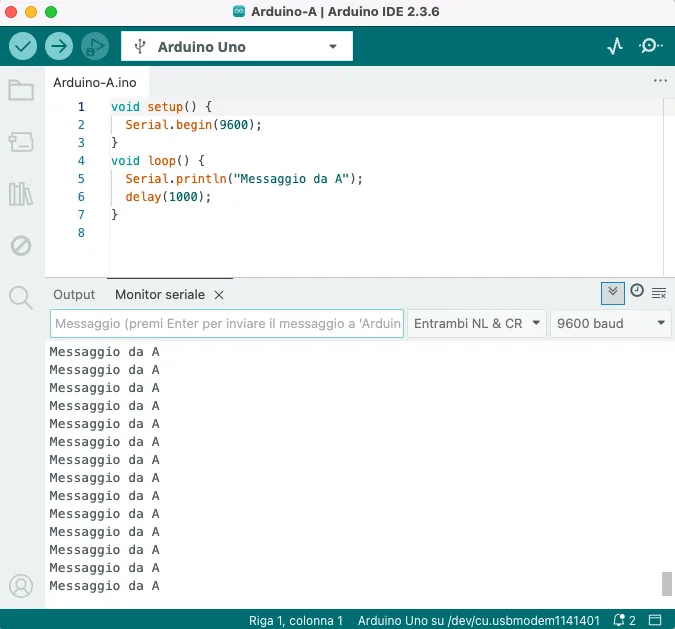
Task: Upload sketch with the arrow button
Action: [x=59, y=46]
